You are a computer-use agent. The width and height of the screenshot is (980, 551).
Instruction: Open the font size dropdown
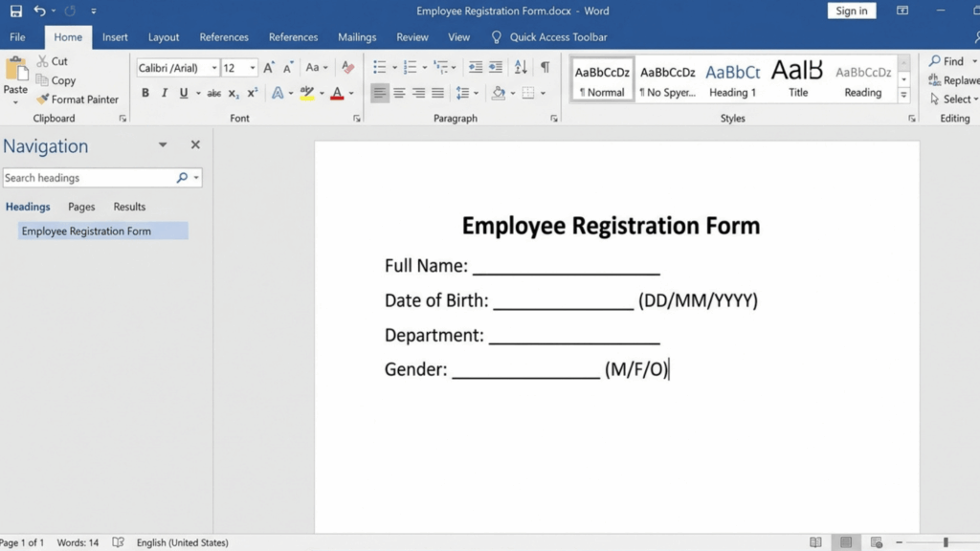click(252, 68)
